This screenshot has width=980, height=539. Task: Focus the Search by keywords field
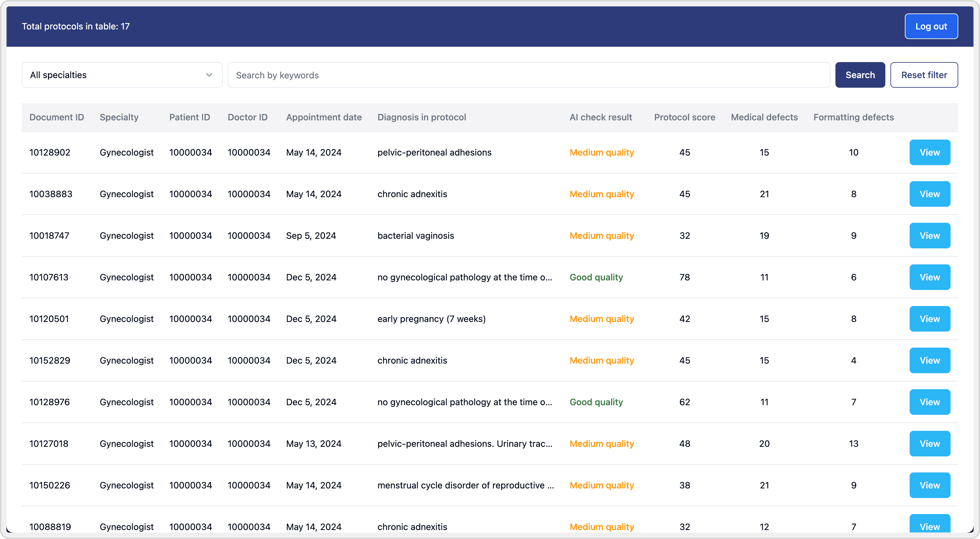(528, 75)
